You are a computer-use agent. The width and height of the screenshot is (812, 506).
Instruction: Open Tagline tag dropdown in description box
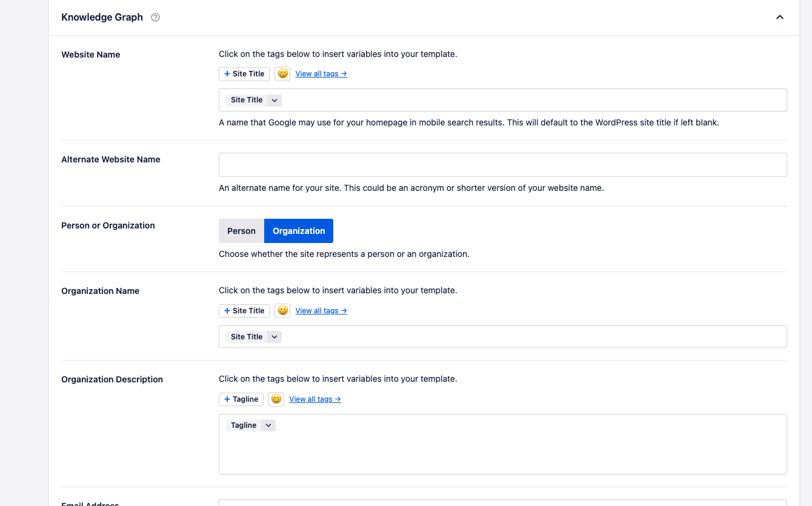pyautogui.click(x=268, y=425)
